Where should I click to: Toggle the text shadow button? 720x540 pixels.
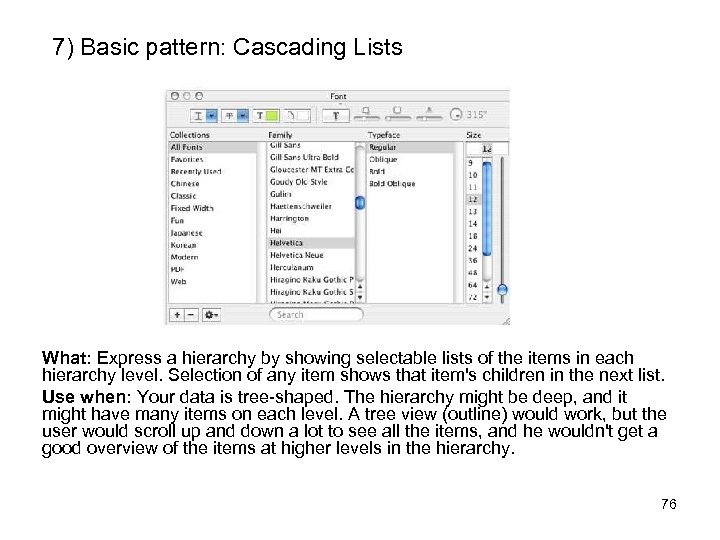tap(336, 116)
